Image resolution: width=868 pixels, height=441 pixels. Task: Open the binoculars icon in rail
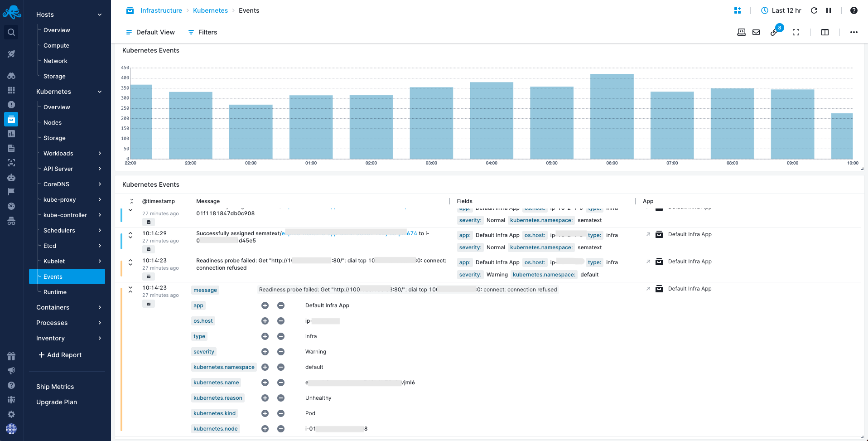[x=11, y=76]
